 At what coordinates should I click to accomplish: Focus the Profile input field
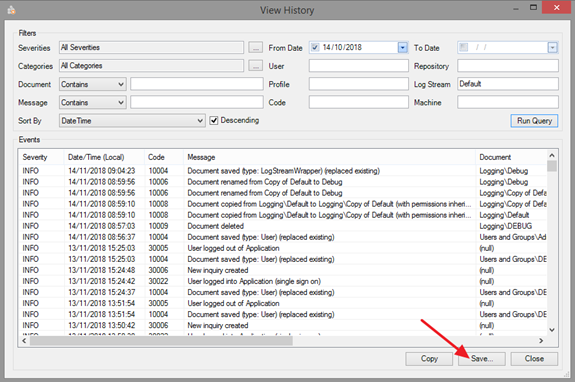358,84
